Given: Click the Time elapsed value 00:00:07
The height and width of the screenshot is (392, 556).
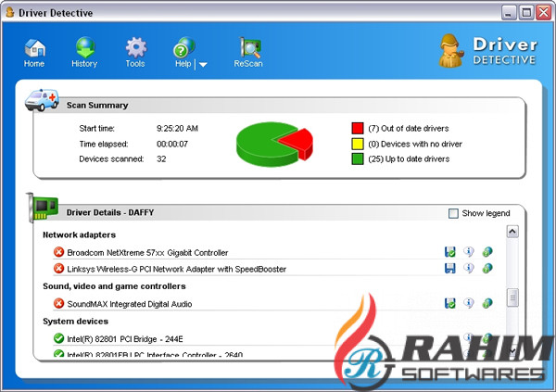Looking at the screenshot, I should pos(172,144).
